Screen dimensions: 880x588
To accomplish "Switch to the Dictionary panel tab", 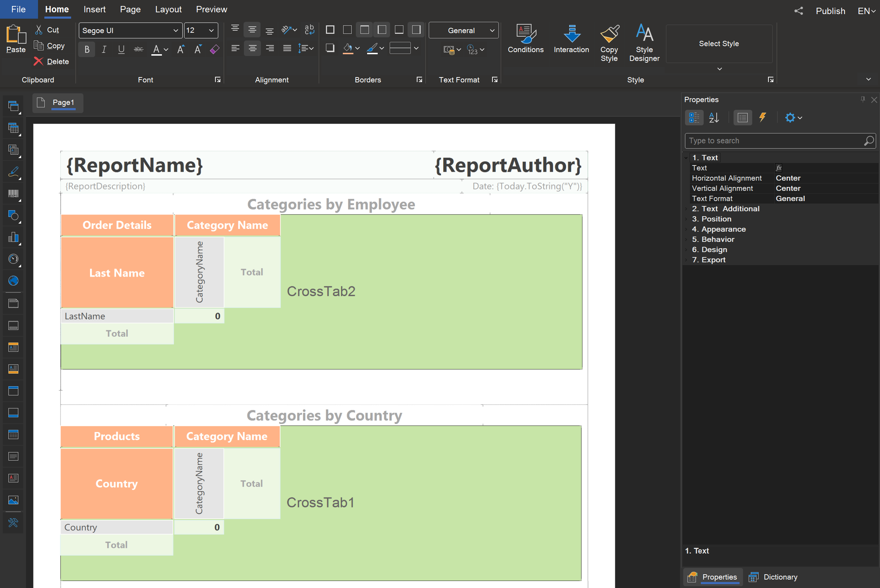I will point(773,577).
